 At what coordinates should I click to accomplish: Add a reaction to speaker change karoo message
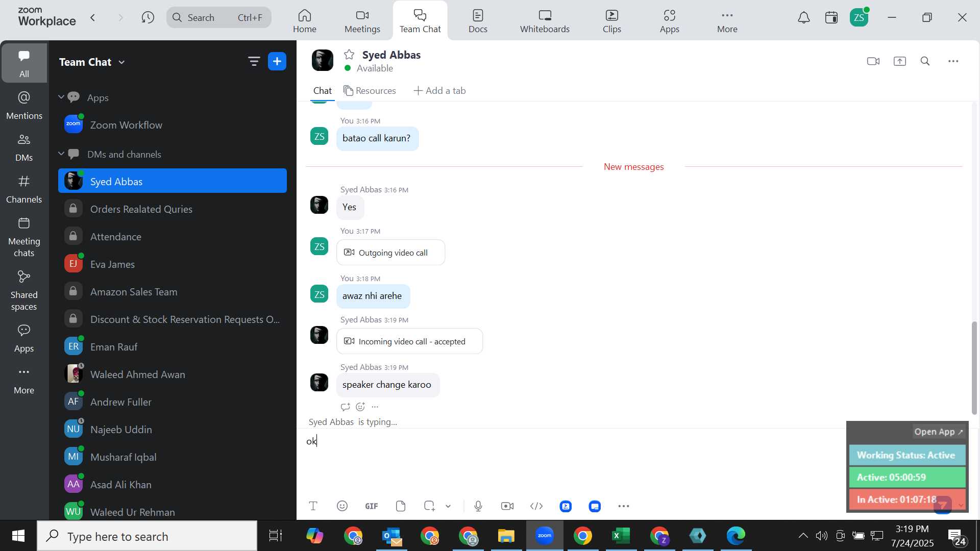[x=360, y=407]
